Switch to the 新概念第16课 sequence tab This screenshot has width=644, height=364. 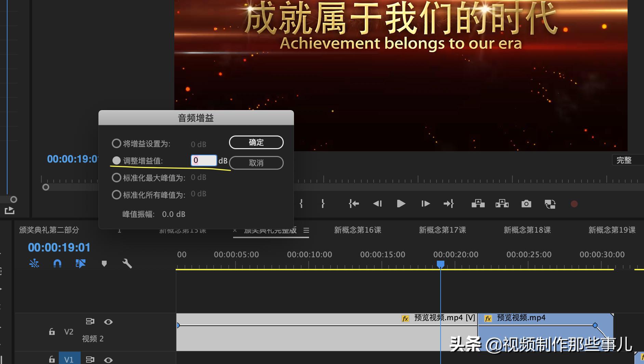(x=357, y=230)
